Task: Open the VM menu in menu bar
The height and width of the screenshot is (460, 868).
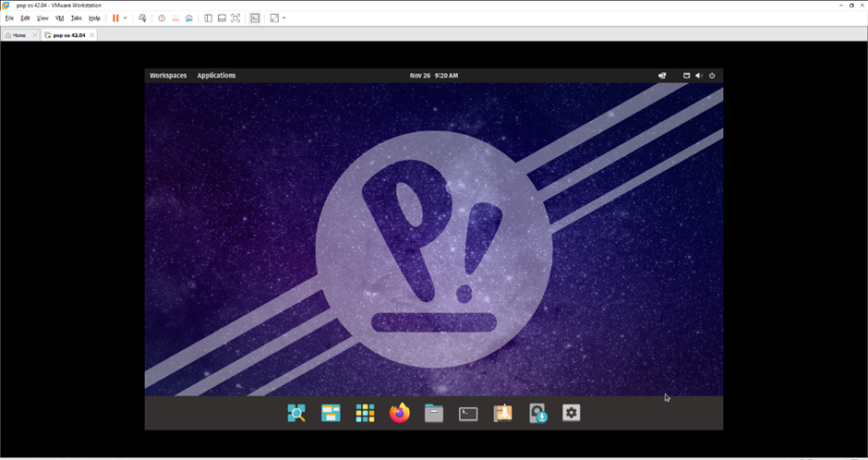Action: coord(59,18)
